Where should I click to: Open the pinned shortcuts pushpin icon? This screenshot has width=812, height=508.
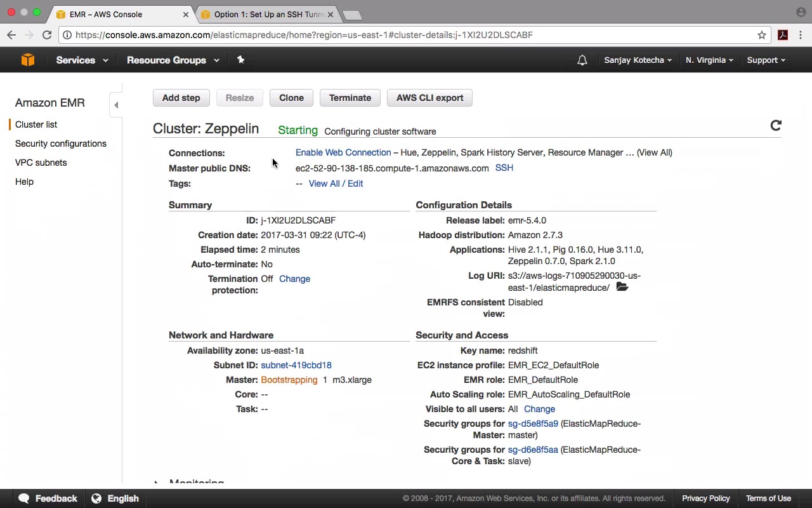[240, 60]
